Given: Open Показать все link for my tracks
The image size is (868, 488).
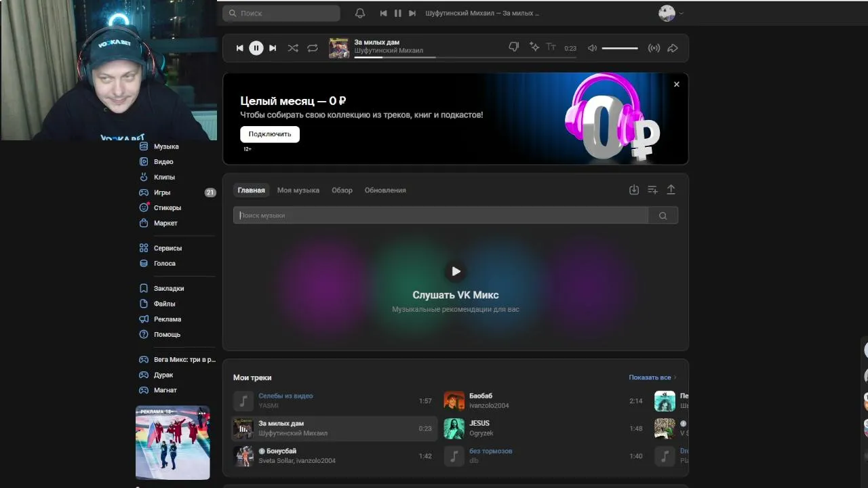Looking at the screenshot, I should pos(652,378).
